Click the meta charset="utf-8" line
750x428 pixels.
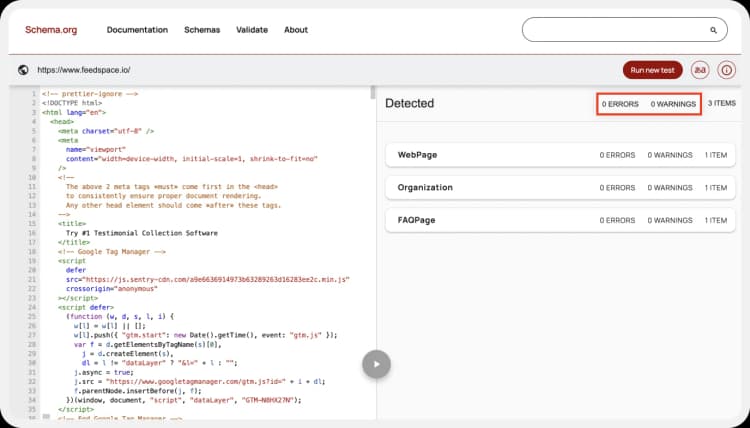click(106, 131)
